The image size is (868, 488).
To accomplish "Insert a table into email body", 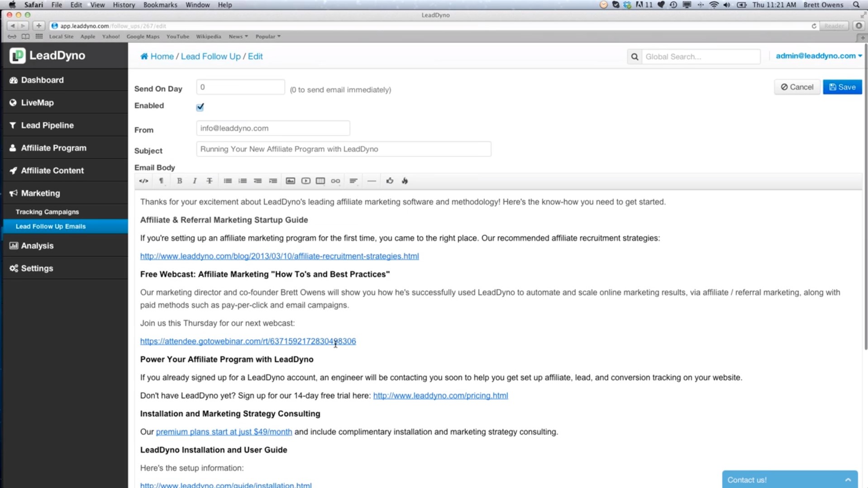I will [320, 181].
